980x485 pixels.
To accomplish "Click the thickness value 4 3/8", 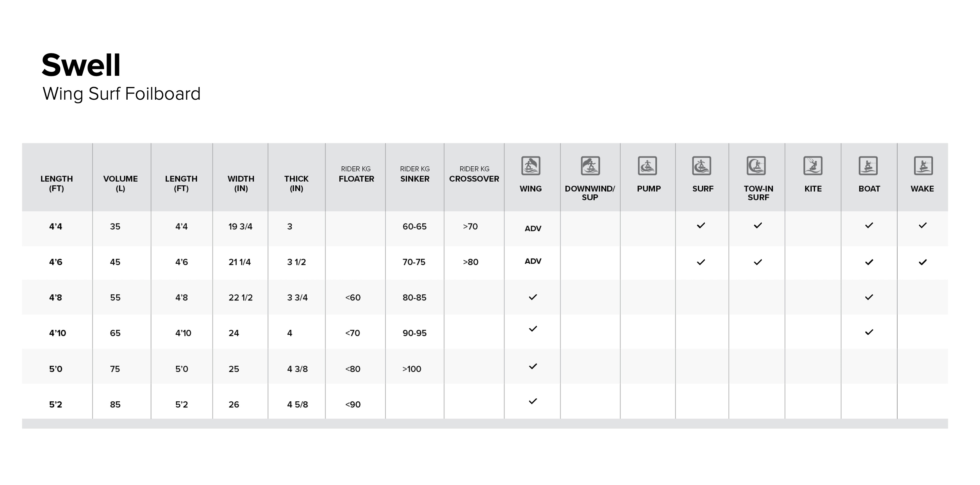I will pos(297,369).
